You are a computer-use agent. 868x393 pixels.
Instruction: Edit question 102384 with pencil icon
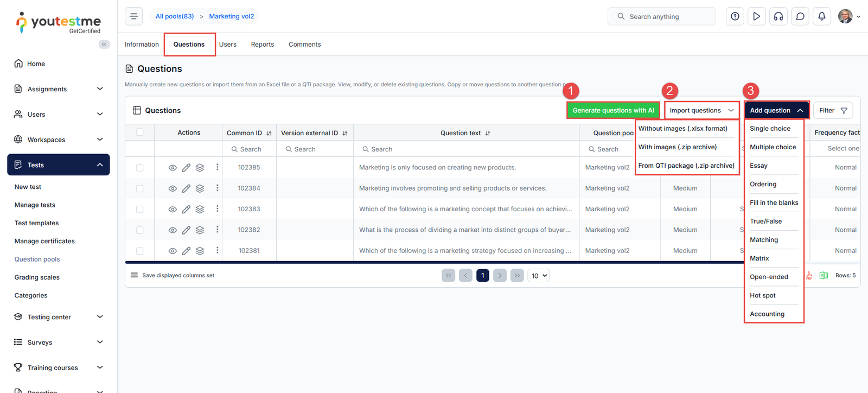pos(186,188)
